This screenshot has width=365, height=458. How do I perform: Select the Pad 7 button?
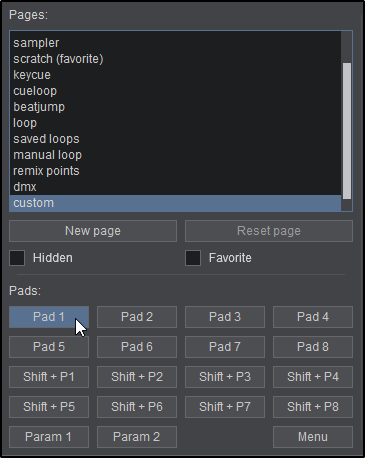click(x=225, y=347)
